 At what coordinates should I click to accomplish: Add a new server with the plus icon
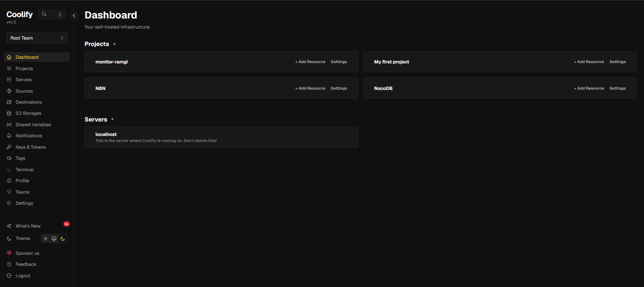[x=112, y=119]
